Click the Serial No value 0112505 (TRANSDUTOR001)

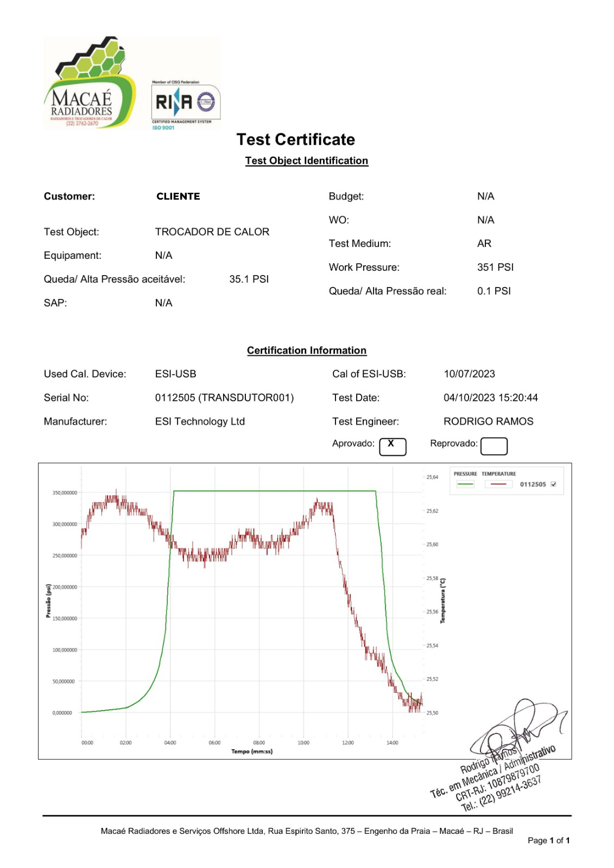pyautogui.click(x=224, y=398)
